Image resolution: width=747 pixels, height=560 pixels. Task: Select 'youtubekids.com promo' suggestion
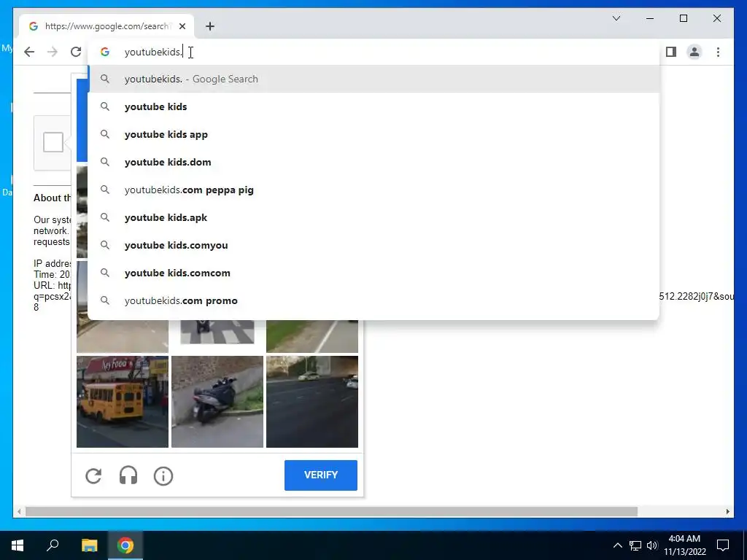[374, 300]
